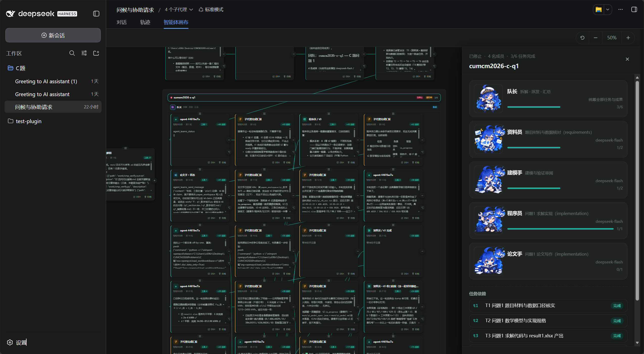644x354 pixels.
Task: Archive the 第6轮 子代理完成汇报 card
Action: 287,162
